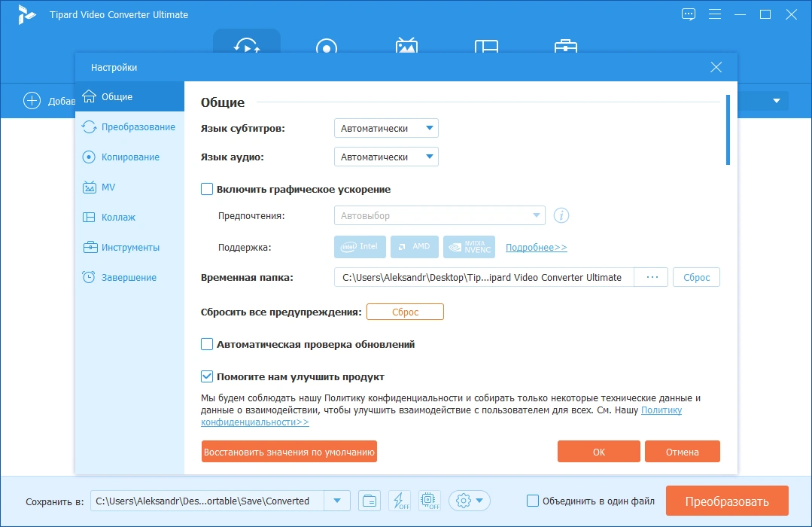This screenshot has height=527, width=812.
Task: Click the settings gear icon in bottom bar
Action: tap(464, 501)
